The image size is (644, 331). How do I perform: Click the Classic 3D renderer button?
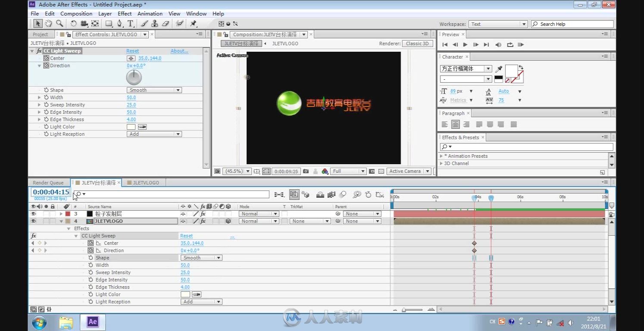(x=417, y=44)
